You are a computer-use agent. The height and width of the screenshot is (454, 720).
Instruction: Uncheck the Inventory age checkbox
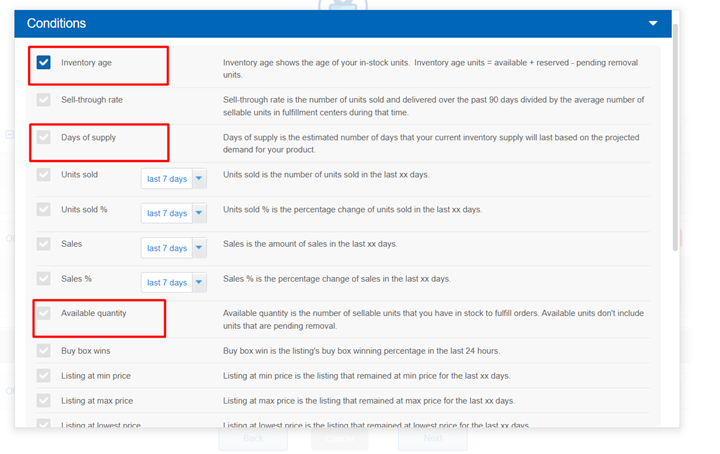coord(44,62)
